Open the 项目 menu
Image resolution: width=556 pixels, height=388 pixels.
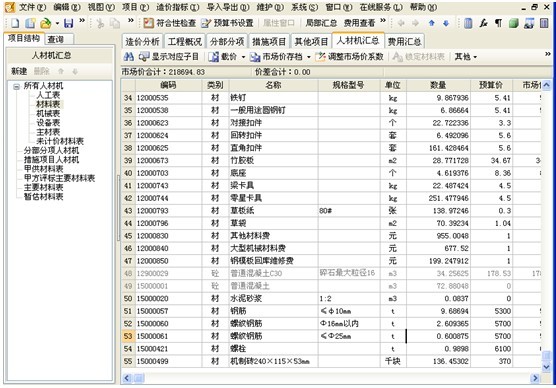tap(135, 7)
